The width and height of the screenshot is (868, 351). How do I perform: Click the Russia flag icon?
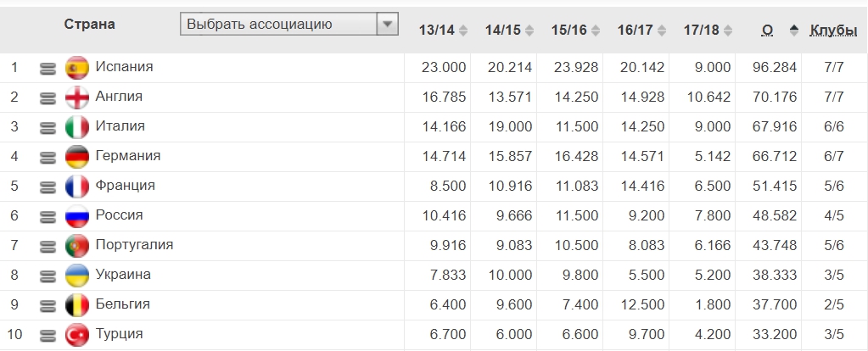point(77,216)
